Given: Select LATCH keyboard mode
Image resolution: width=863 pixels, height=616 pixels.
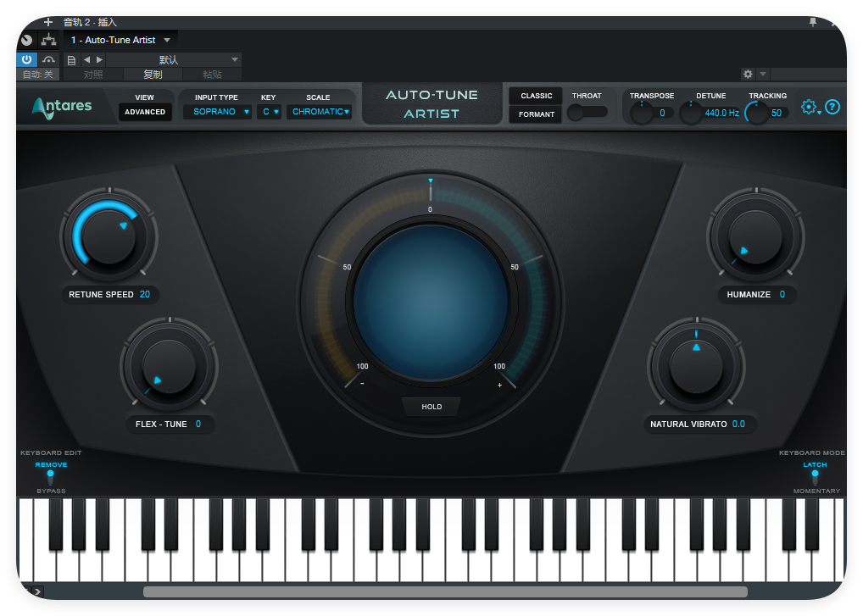Looking at the screenshot, I should 816,464.
